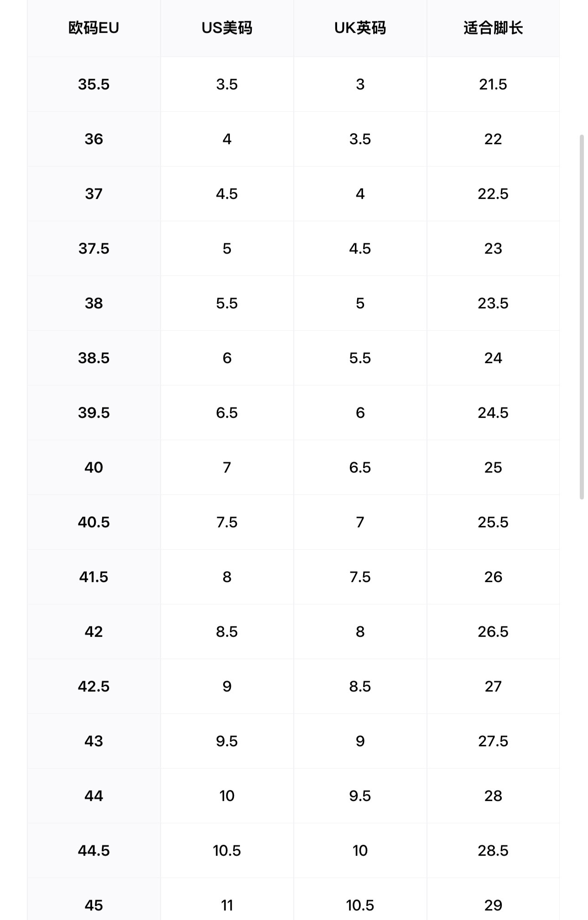
Task: Click the 适合脚长 column header
Action: (x=493, y=28)
